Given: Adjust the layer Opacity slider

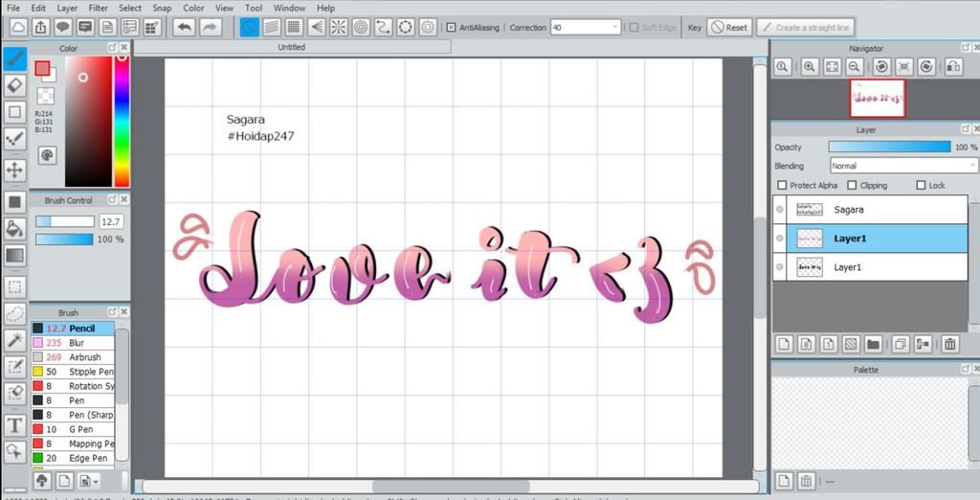Looking at the screenshot, I should [889, 147].
